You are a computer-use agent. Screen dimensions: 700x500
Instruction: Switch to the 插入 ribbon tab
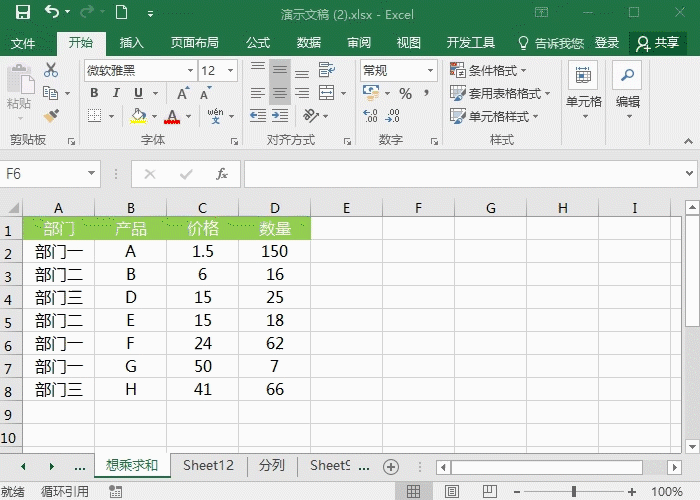[x=132, y=43]
